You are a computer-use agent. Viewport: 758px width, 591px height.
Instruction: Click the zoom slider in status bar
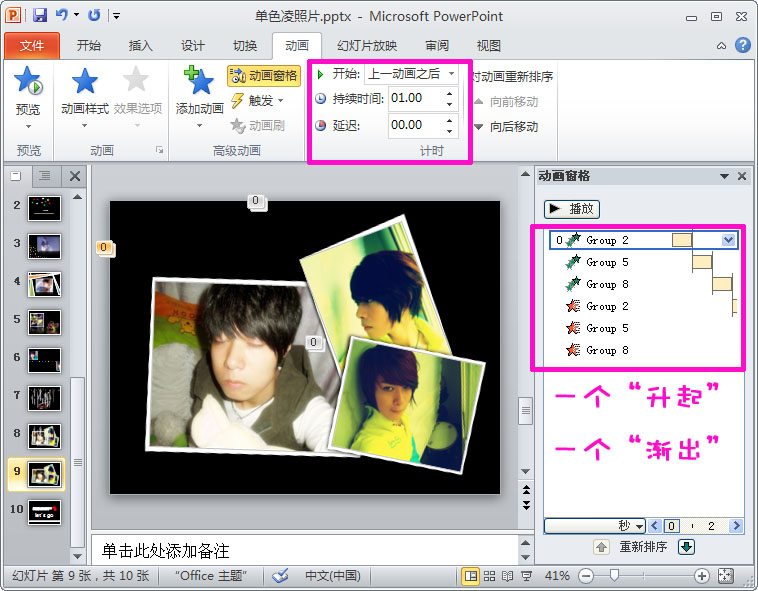coord(614,576)
